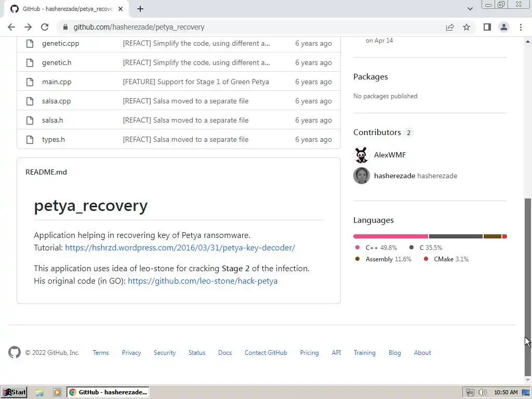This screenshot has height=399, width=532.
Task: Open the Pricing footer link
Action: coord(310,353)
